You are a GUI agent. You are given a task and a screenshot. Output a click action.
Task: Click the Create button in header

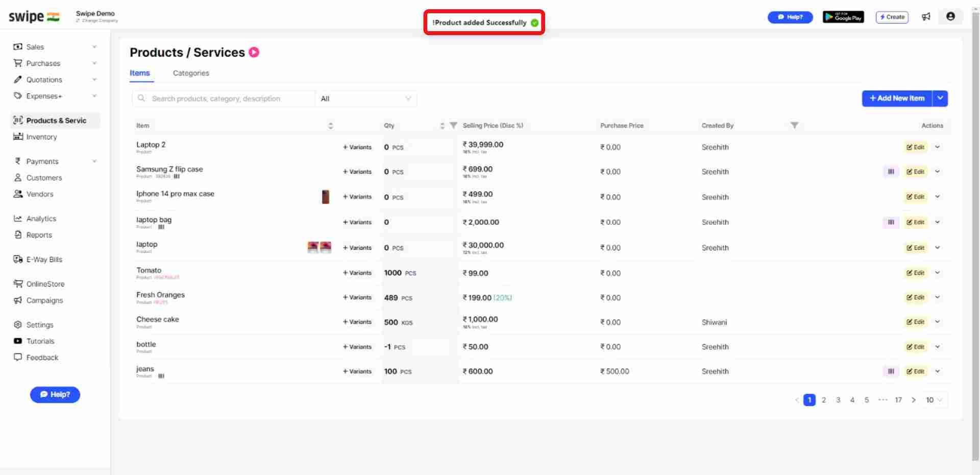click(892, 17)
